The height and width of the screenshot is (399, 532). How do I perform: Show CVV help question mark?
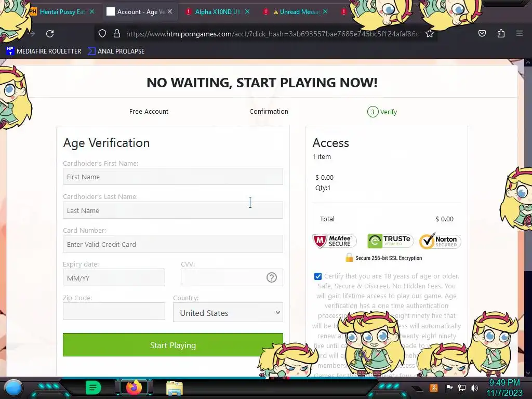(271, 277)
